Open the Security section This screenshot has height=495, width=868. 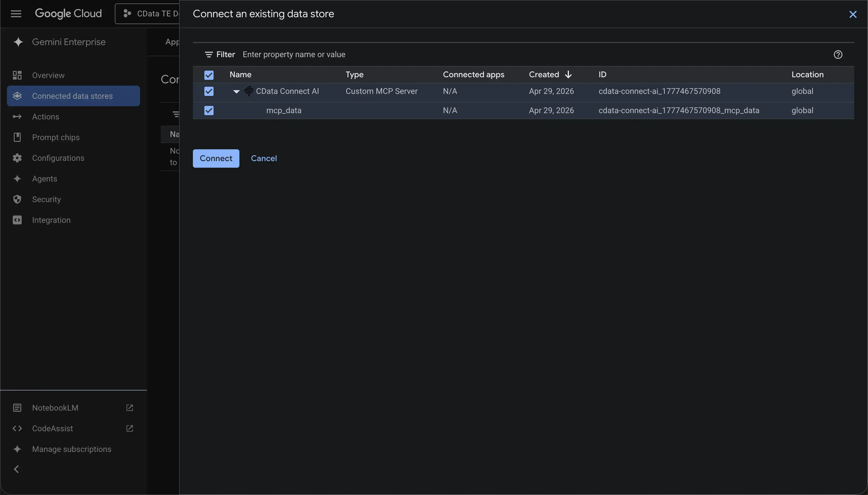click(73, 199)
